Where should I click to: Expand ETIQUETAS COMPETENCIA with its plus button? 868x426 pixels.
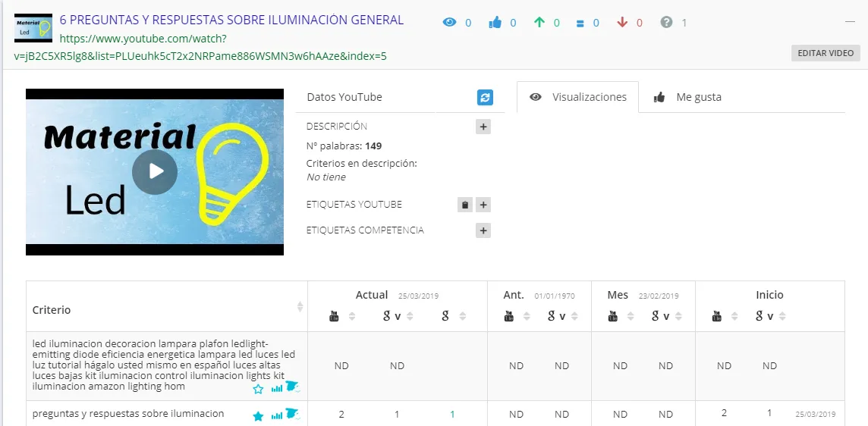(483, 230)
